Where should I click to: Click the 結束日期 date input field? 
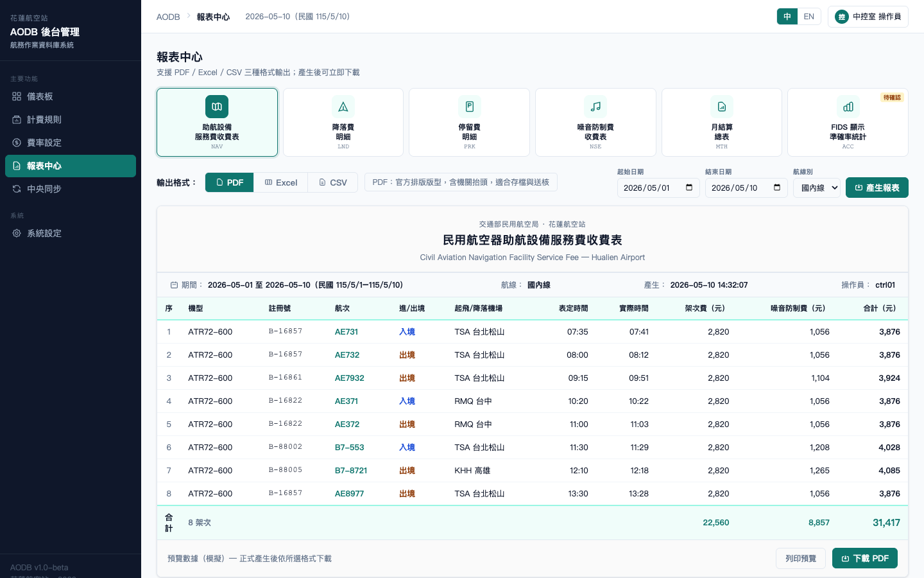coord(746,188)
